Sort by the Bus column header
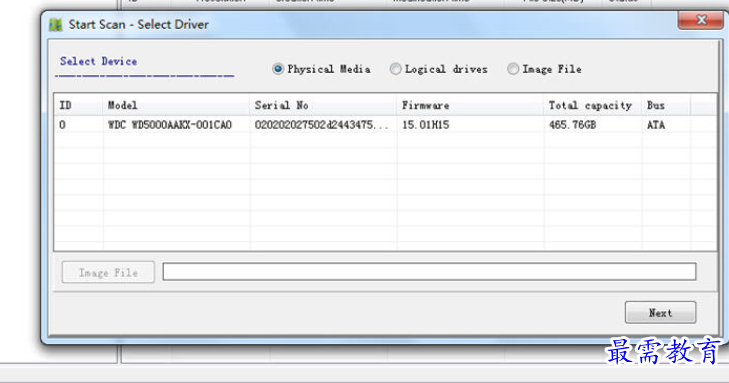Image resolution: width=729 pixels, height=383 pixels. coord(666,106)
